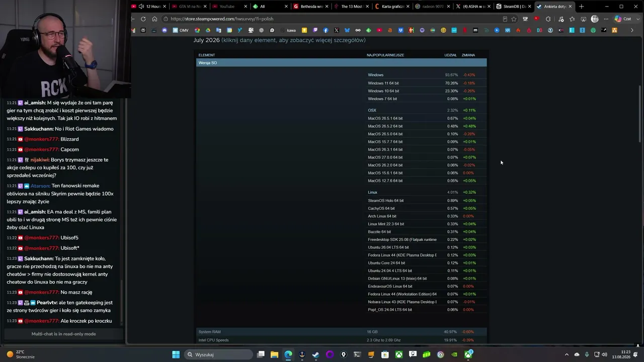Open a new browser tab
Viewport: 644px width, 362px height.
[582, 7]
